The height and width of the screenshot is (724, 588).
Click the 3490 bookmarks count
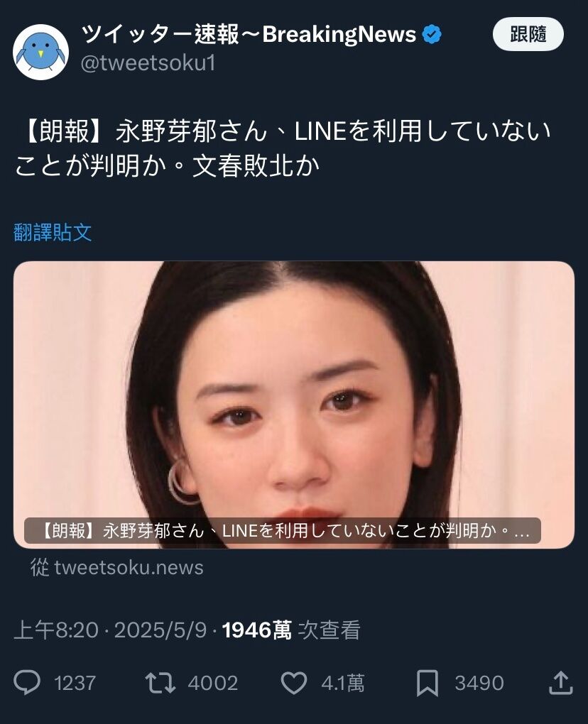tap(479, 683)
